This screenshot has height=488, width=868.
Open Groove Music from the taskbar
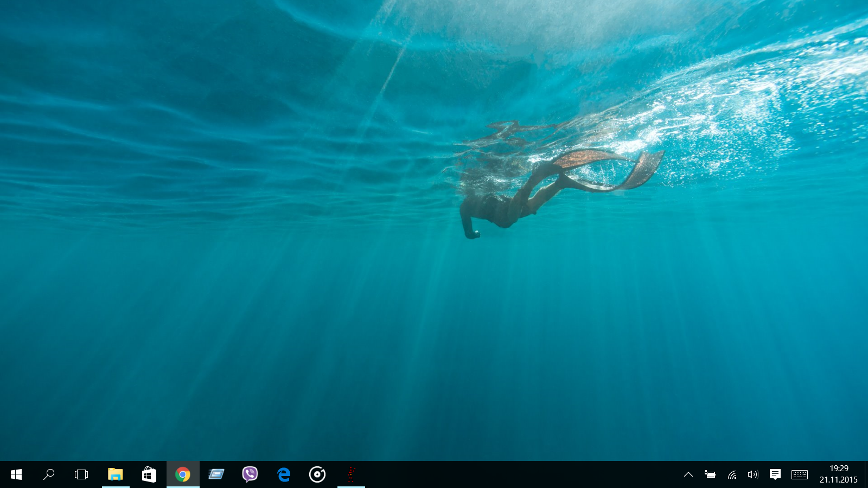[x=317, y=474]
